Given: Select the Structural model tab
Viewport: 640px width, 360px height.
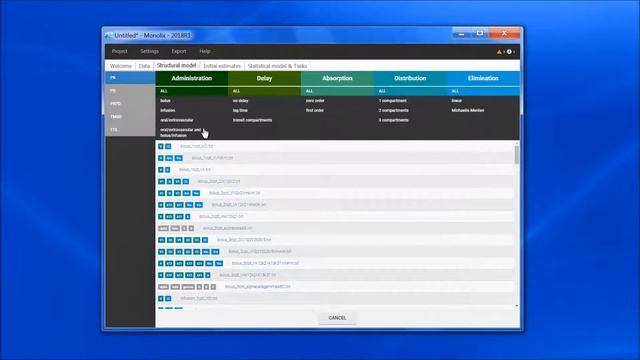Looking at the screenshot, I should pos(176,65).
